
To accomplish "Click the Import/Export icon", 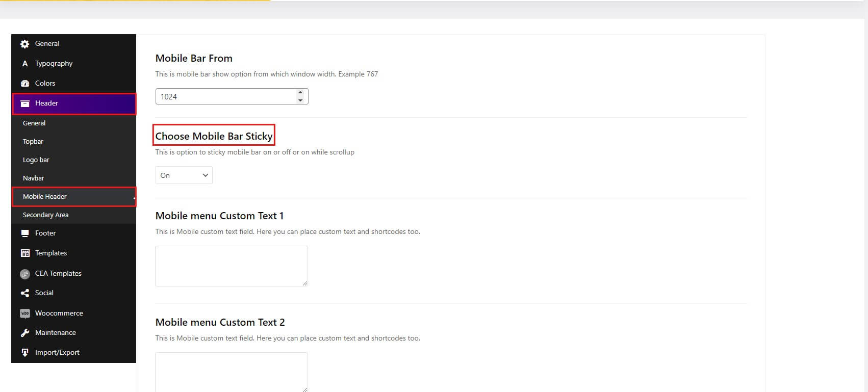I will [x=24, y=353].
